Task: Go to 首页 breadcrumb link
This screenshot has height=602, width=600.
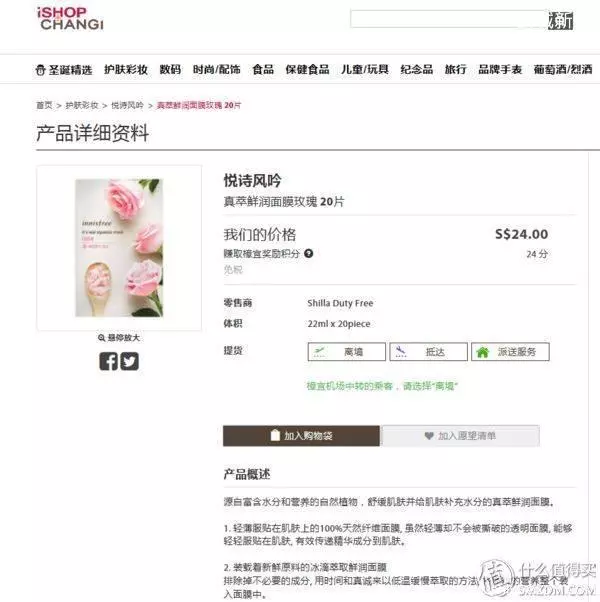Action: (x=44, y=105)
